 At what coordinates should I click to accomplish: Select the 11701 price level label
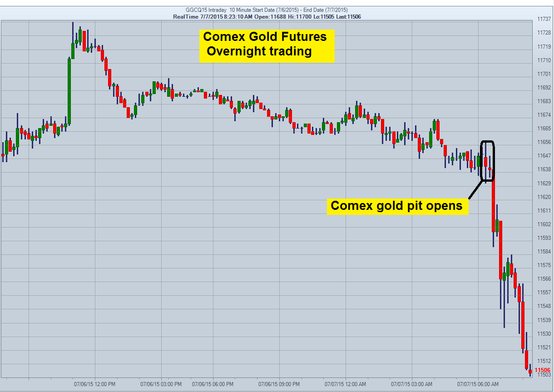pos(544,74)
